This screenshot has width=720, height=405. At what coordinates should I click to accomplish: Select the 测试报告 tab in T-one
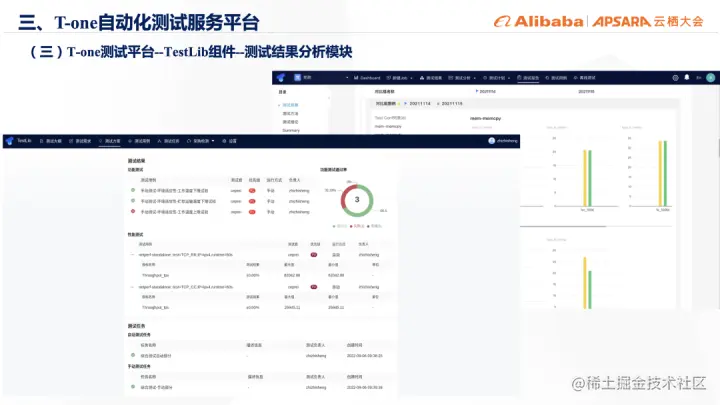(x=528, y=78)
